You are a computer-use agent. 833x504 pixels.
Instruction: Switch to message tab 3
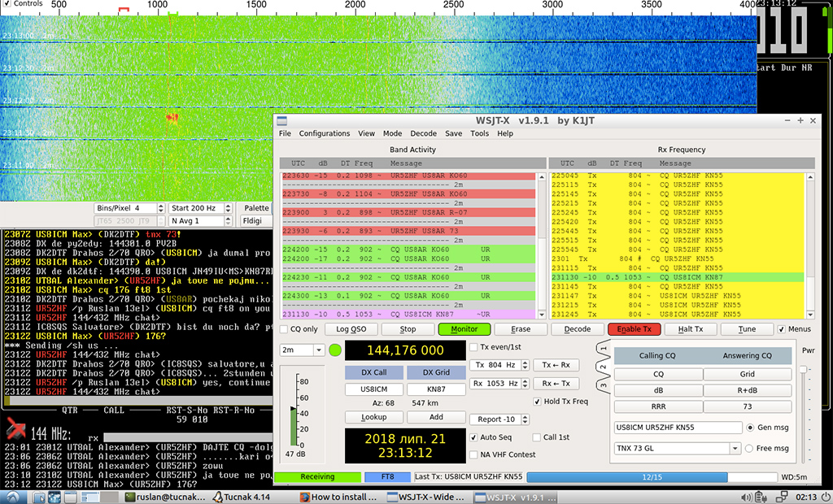[x=604, y=385]
